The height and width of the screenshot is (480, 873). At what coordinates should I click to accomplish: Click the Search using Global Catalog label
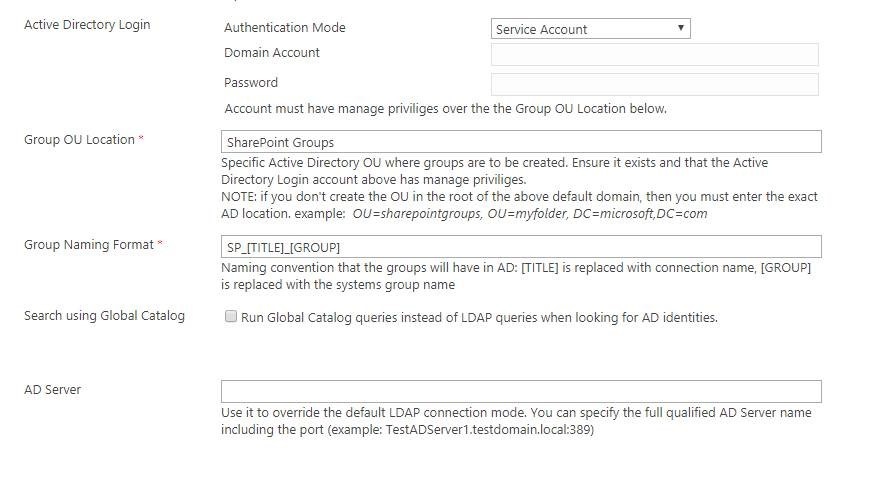click(x=104, y=316)
